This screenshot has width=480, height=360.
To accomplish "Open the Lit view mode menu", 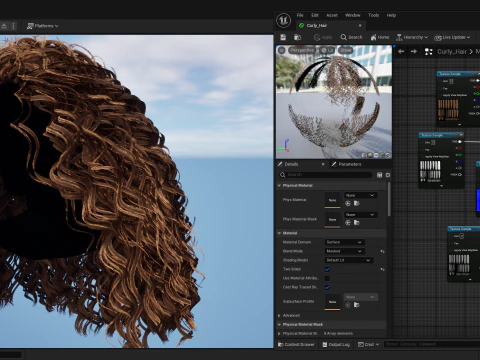I will [x=327, y=50].
